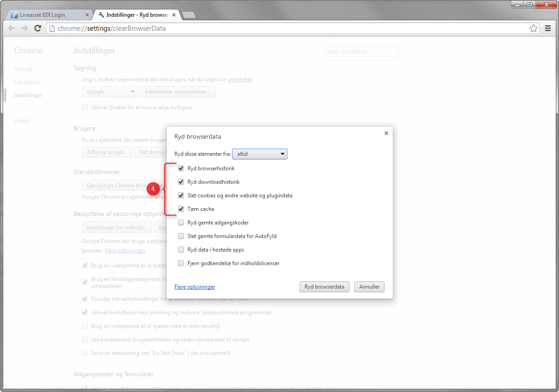Check Ryd data i hostede apps

[x=181, y=250]
